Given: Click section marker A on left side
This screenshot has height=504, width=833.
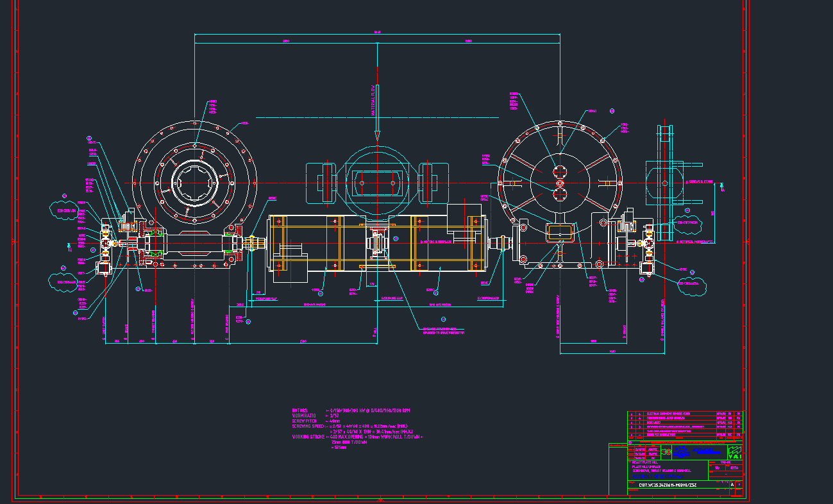Looking at the screenshot, I should point(69,246).
